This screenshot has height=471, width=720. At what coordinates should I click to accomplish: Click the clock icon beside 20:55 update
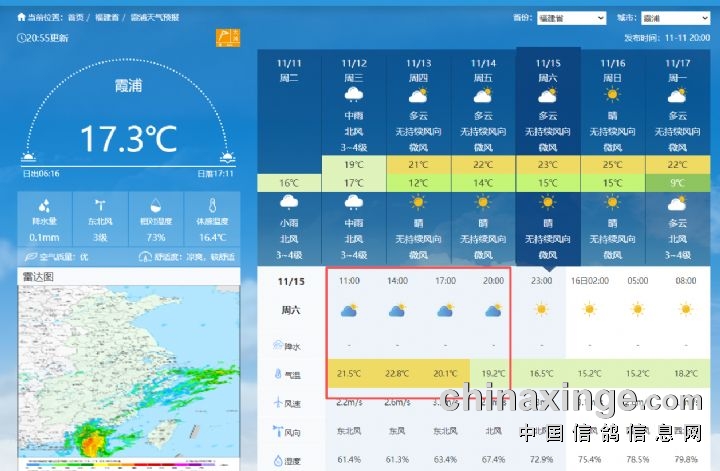pyautogui.click(x=22, y=38)
